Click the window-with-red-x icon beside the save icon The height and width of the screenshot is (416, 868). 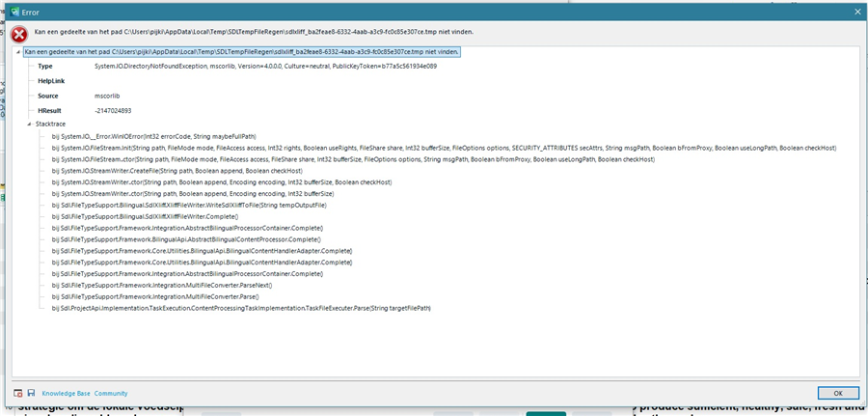click(17, 393)
